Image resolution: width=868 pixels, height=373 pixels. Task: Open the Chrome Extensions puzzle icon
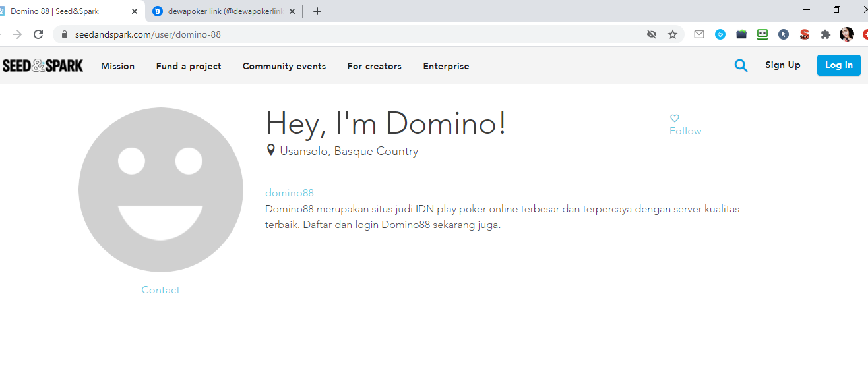click(825, 34)
